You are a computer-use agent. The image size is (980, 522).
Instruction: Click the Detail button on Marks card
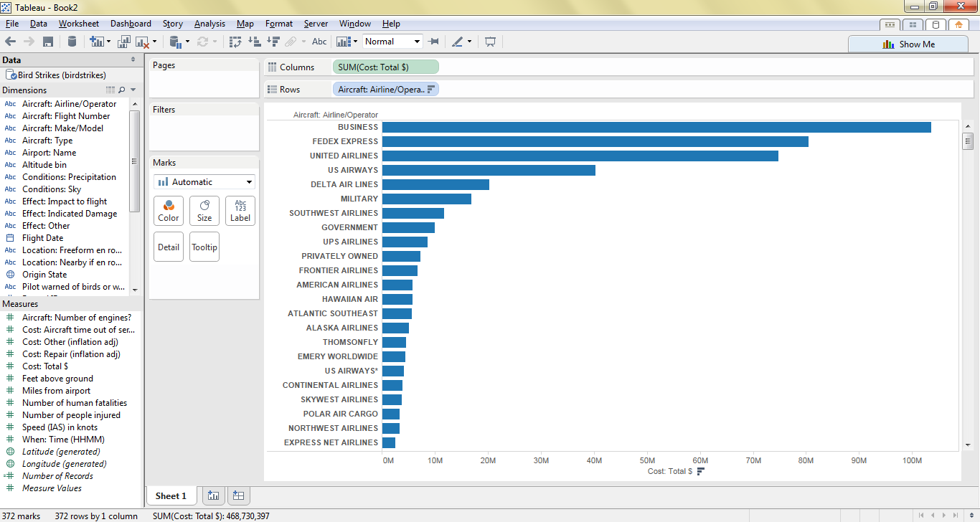pos(169,247)
